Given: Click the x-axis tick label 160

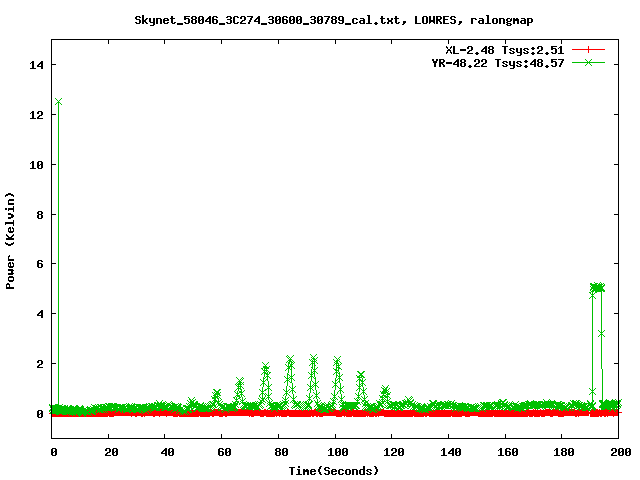Looking at the screenshot, I should point(507,452).
